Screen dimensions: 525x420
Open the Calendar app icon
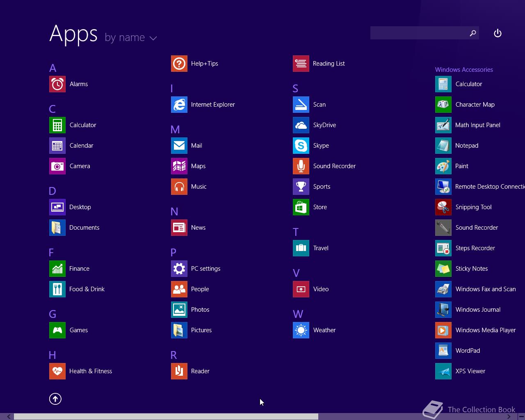click(x=57, y=146)
